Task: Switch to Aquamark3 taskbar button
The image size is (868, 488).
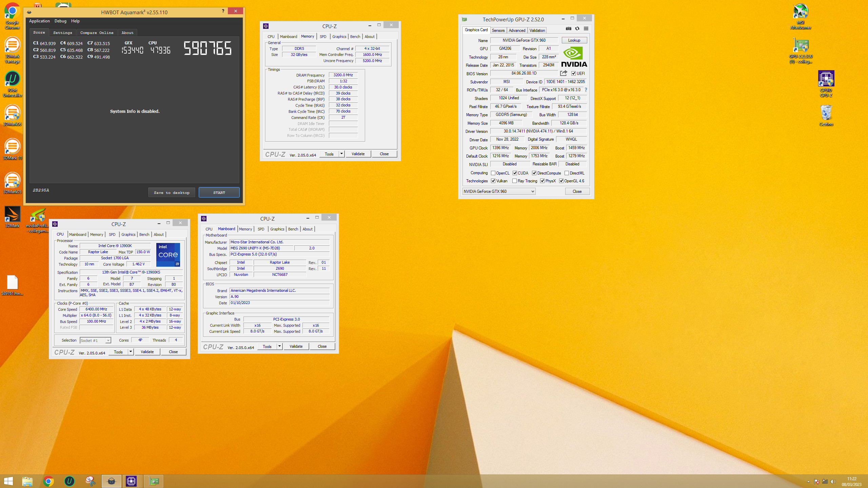Action: (x=111, y=481)
